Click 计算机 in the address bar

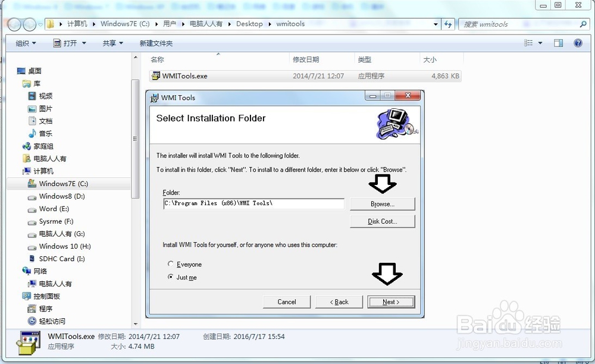[x=77, y=24]
